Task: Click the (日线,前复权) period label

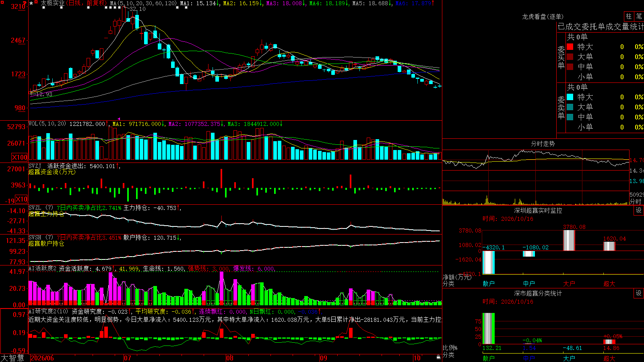Action: [86, 3]
